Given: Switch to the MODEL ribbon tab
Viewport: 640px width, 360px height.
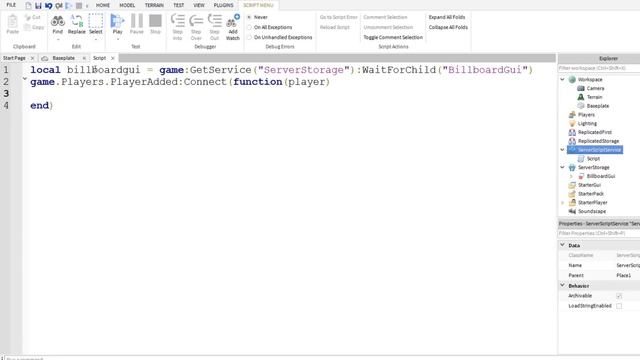Looking at the screenshot, I should point(127,5).
